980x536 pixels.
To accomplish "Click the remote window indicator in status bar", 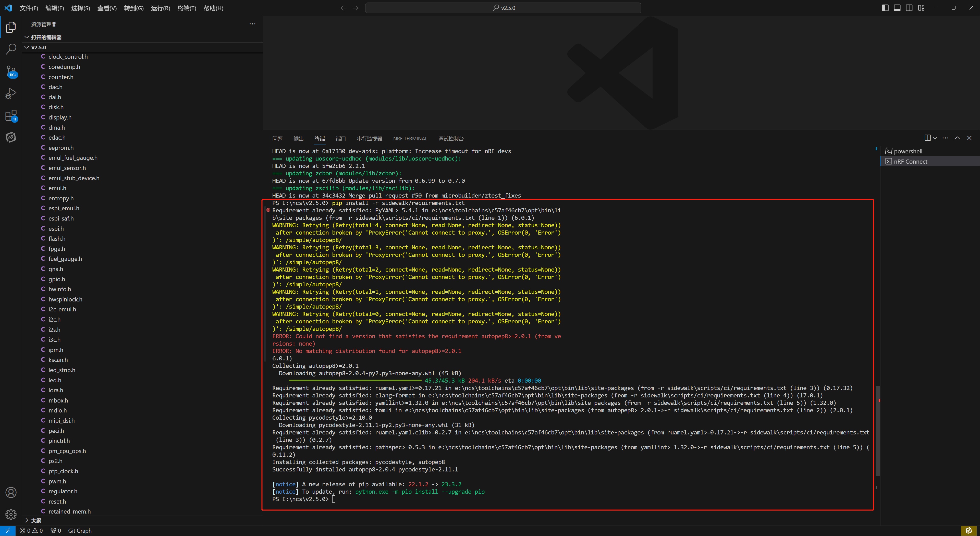I will coord(8,531).
